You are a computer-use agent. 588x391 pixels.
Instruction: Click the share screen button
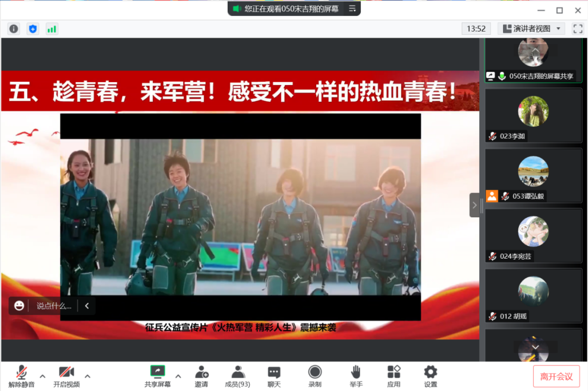tap(157, 376)
